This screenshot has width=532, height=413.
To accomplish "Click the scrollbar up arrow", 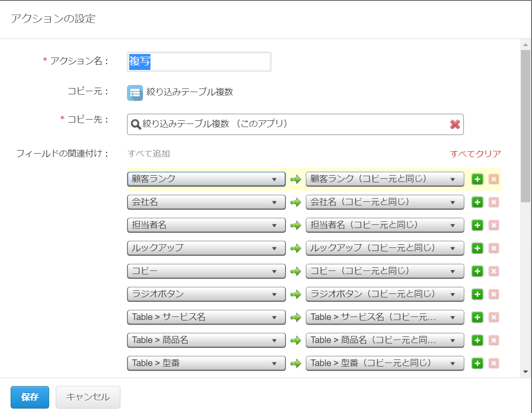I will [525, 45].
